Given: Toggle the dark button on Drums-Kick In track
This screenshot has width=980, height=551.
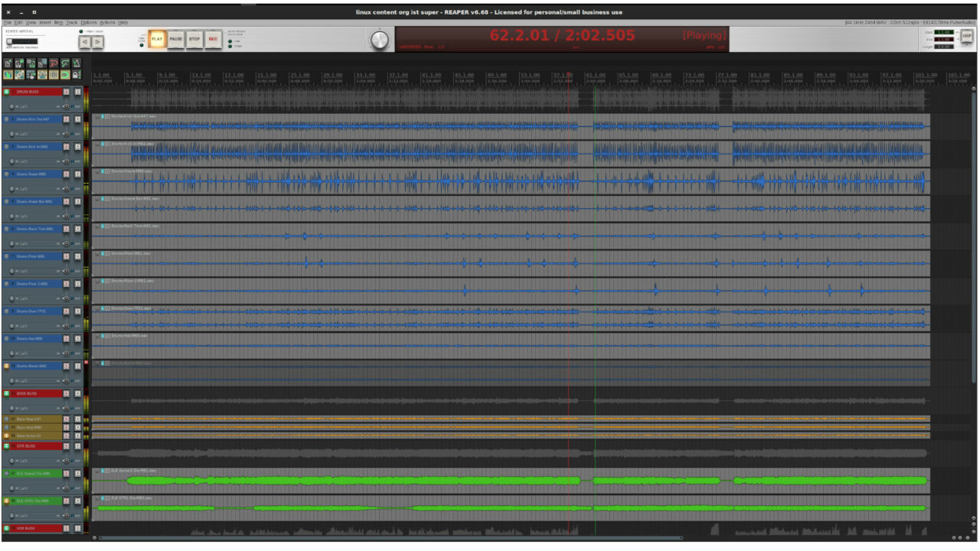Looking at the screenshot, I should coord(77,146).
